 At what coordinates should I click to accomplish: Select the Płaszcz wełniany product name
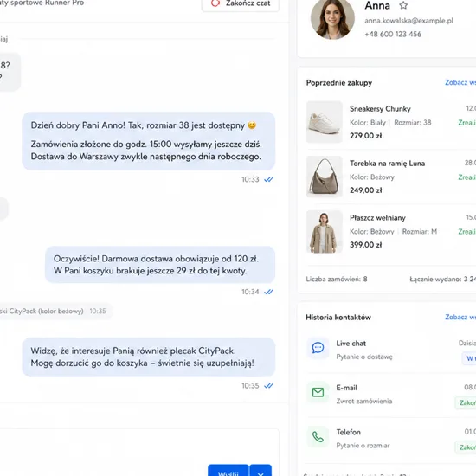[377, 217]
